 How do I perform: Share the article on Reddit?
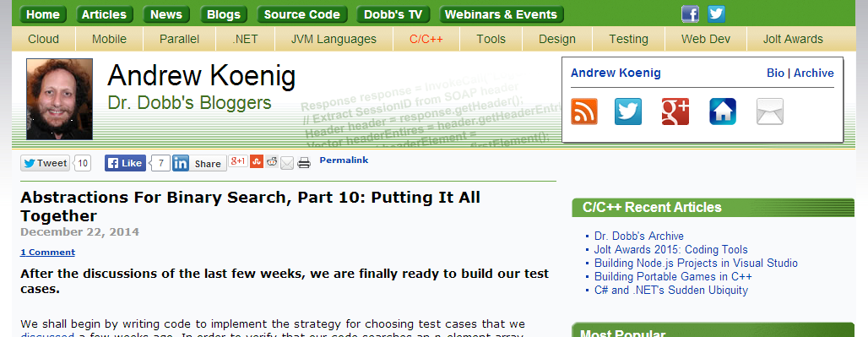click(272, 161)
